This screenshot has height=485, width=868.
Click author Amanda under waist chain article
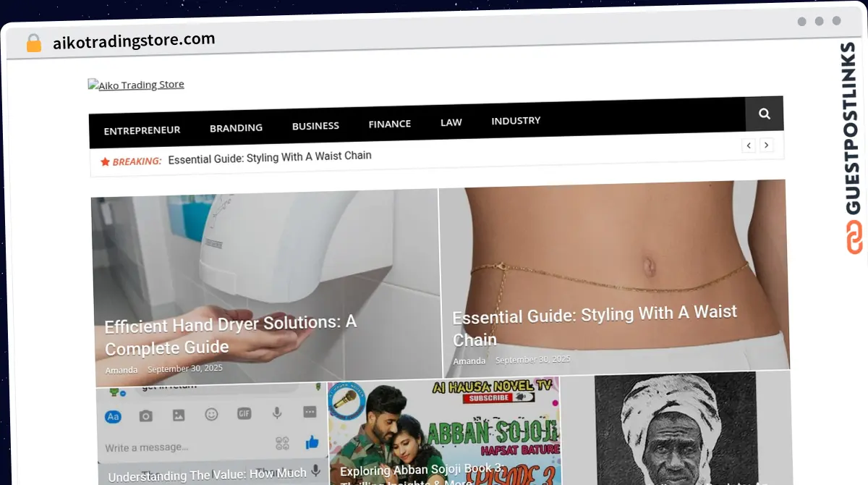coord(469,361)
